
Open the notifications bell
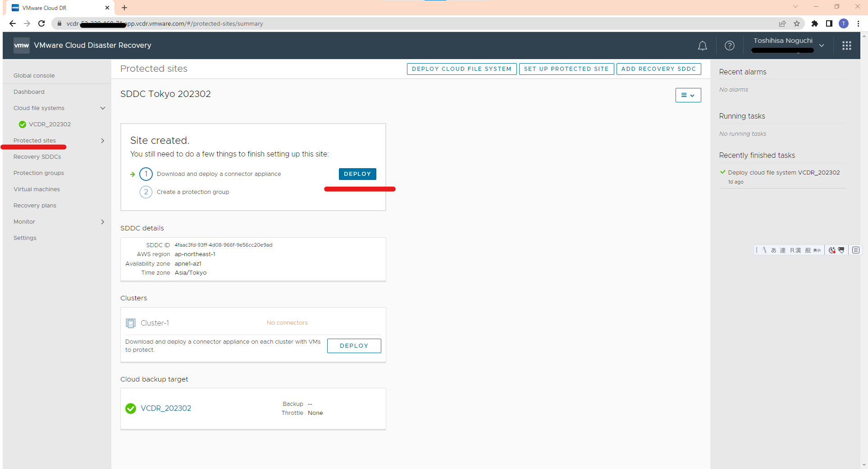pyautogui.click(x=702, y=46)
